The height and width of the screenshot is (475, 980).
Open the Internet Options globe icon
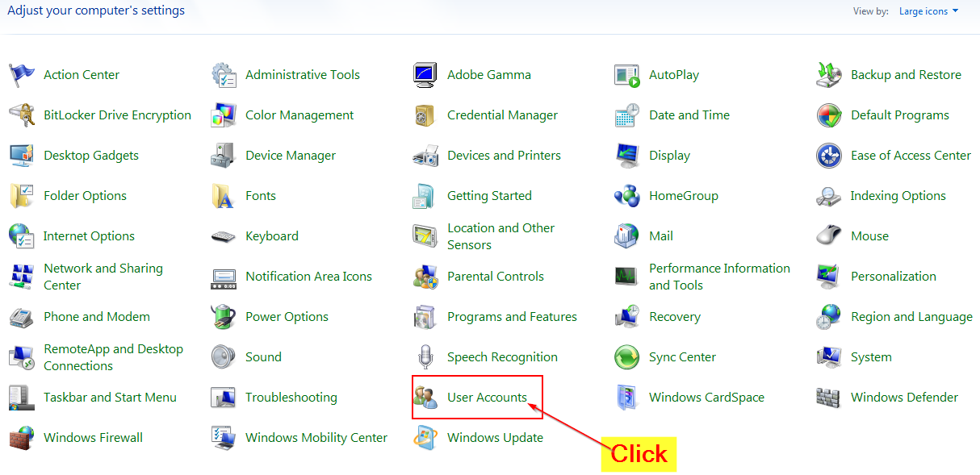point(22,236)
